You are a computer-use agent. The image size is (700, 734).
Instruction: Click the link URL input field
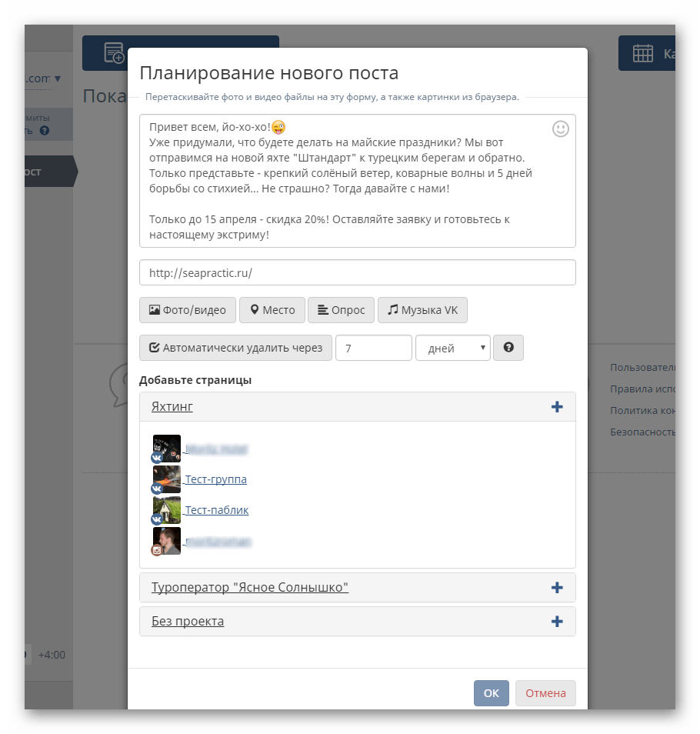coord(358,272)
